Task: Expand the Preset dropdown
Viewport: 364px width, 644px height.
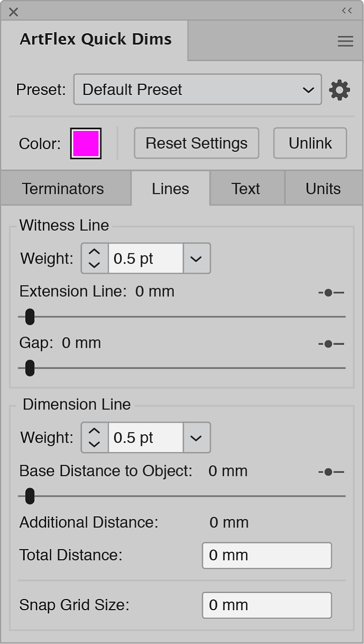Action: (x=198, y=90)
